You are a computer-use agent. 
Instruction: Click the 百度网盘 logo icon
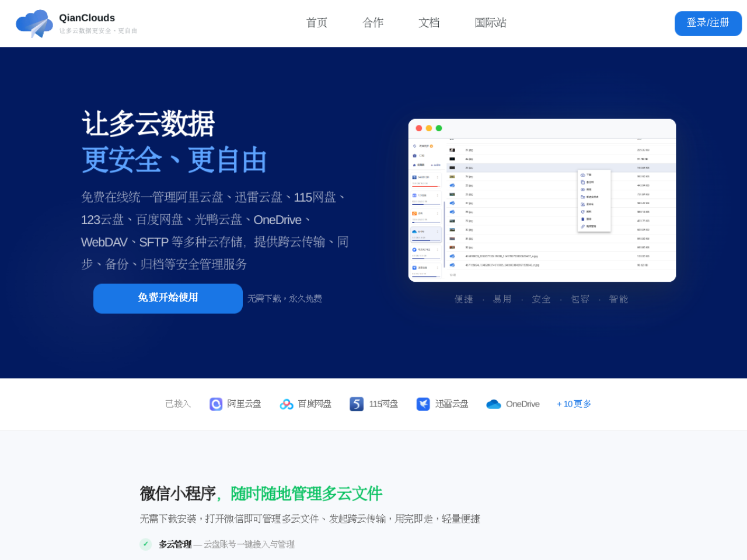[x=287, y=404]
